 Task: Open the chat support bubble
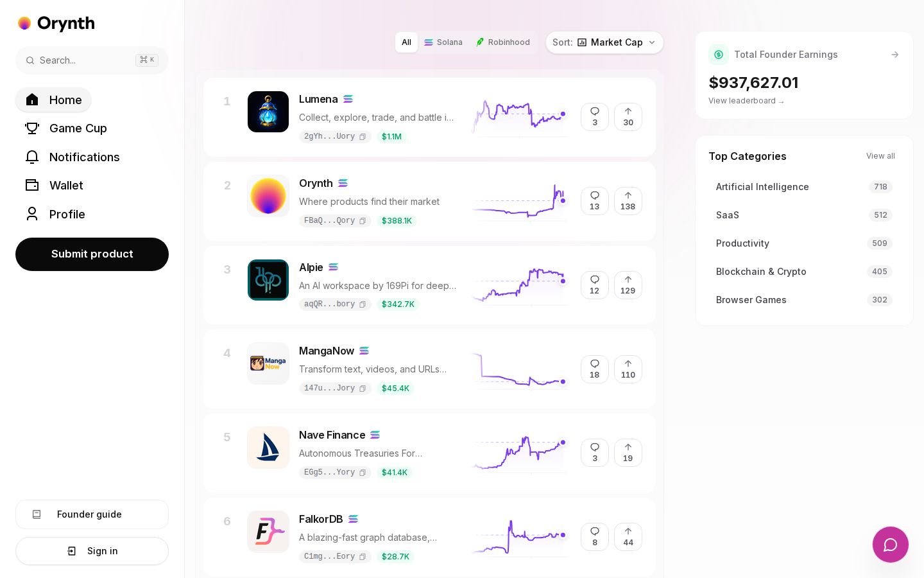(890, 545)
